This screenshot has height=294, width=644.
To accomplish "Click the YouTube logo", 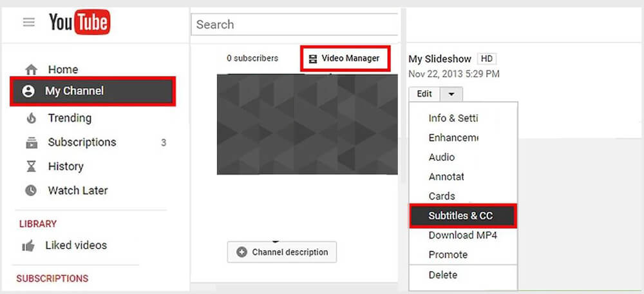I will pyautogui.click(x=80, y=22).
